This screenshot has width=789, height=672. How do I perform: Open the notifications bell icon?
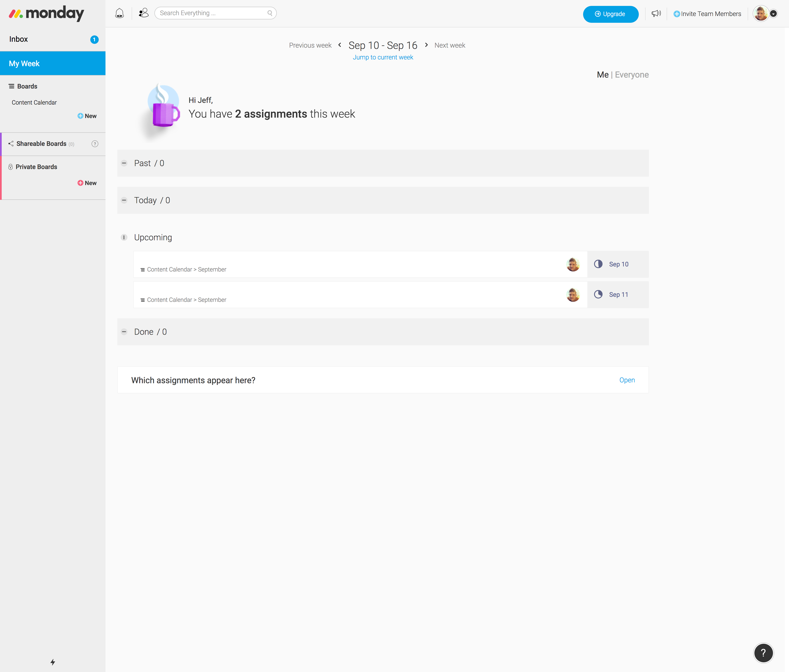coord(120,13)
